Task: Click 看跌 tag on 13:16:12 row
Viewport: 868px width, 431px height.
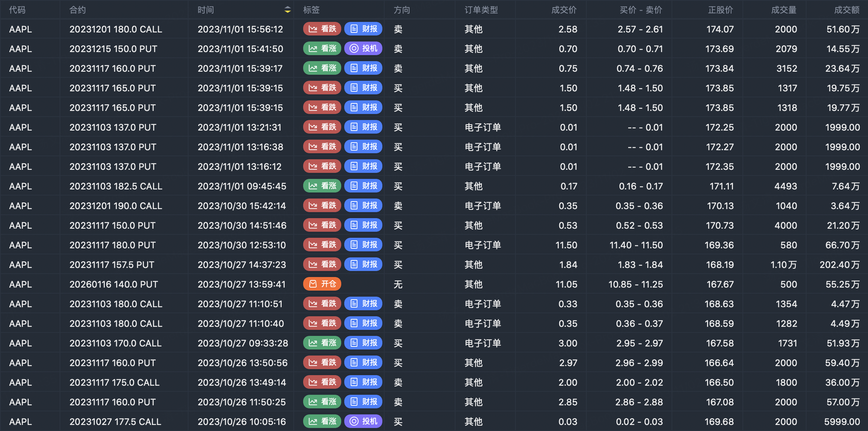Action: (322, 166)
